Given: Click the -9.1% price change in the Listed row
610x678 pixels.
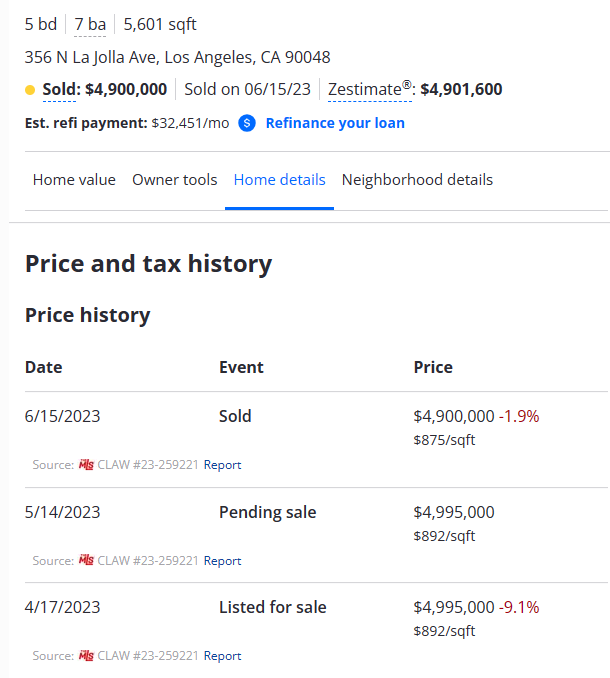Looking at the screenshot, I should (519, 607).
